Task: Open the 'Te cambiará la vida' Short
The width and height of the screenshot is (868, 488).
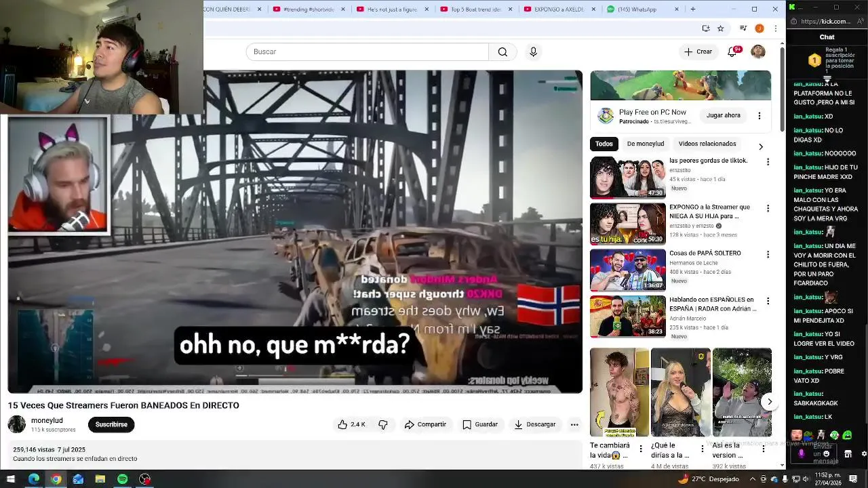Action: (619, 392)
